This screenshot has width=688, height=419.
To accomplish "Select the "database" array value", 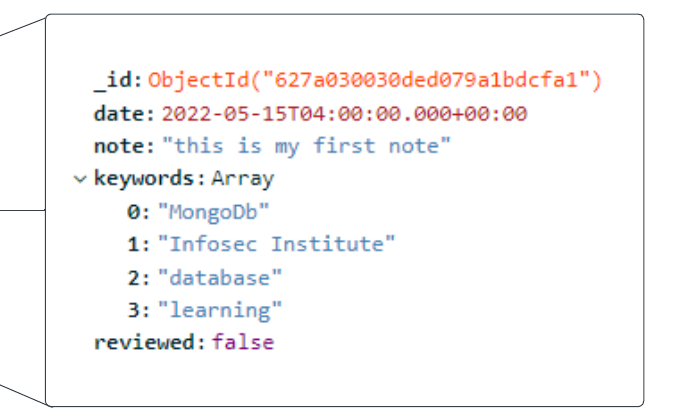I will click(220, 277).
